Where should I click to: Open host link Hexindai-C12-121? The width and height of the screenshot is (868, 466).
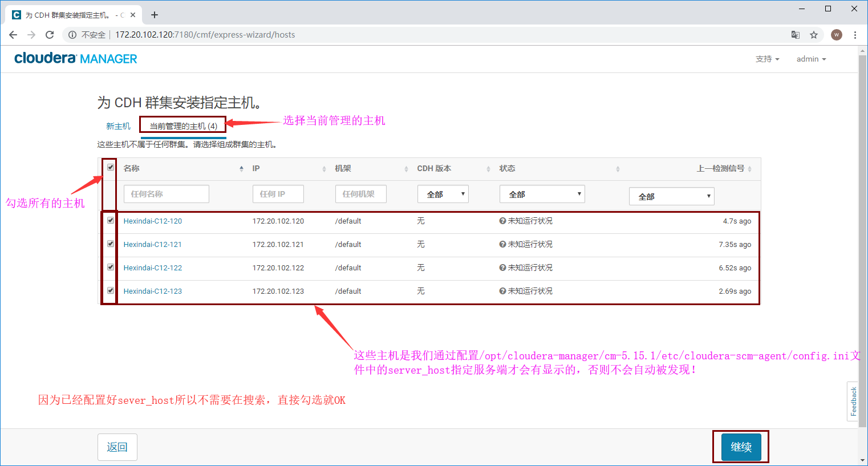coord(153,244)
